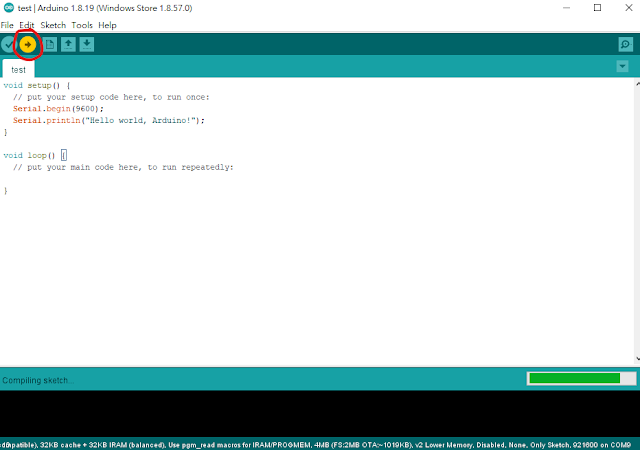The height and width of the screenshot is (450, 640).
Task: Select the test sketch tab
Action: (x=18, y=70)
